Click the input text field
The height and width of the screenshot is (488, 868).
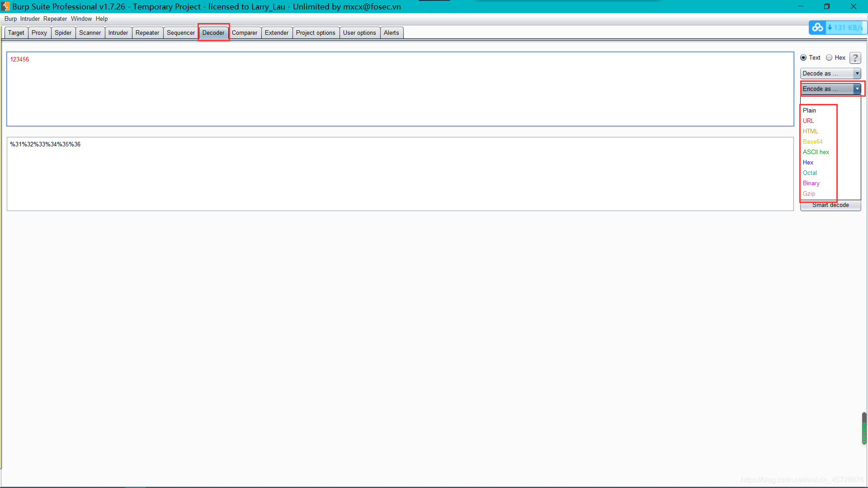(x=399, y=89)
